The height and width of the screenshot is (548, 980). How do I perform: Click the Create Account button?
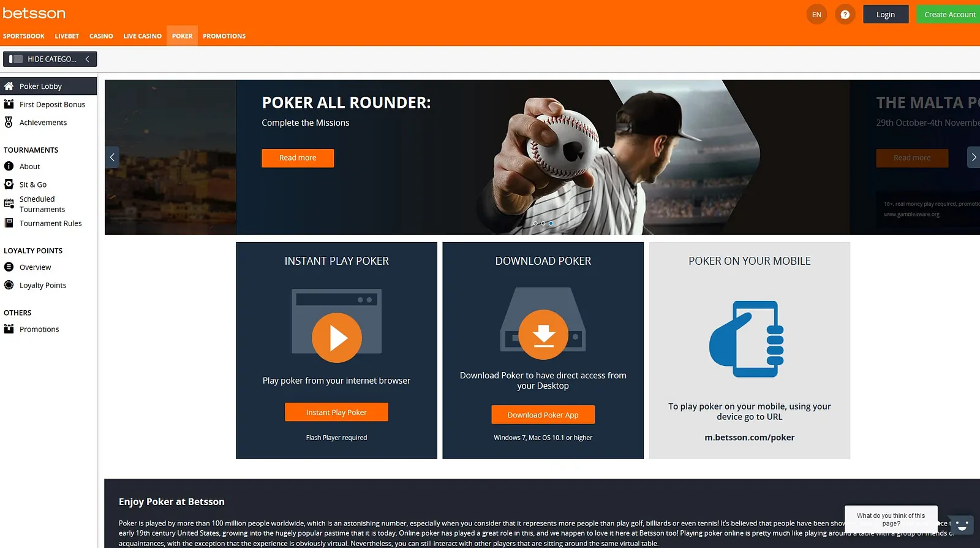(949, 15)
